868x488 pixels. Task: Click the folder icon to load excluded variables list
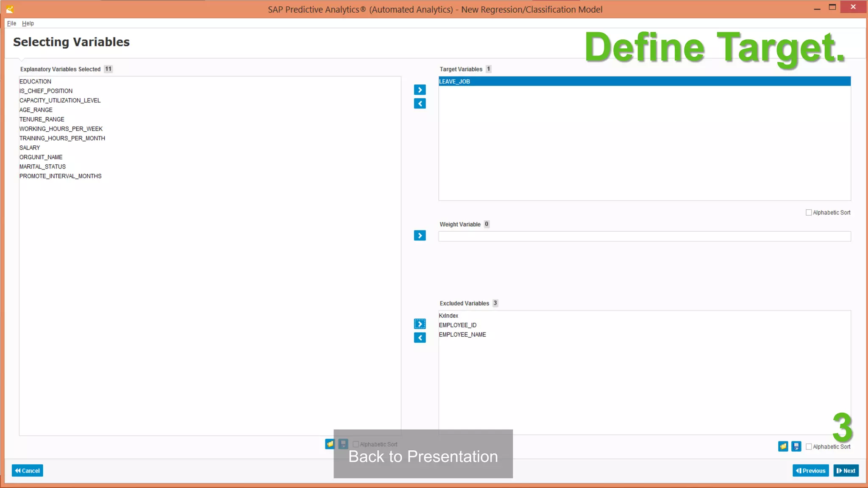[783, 446]
